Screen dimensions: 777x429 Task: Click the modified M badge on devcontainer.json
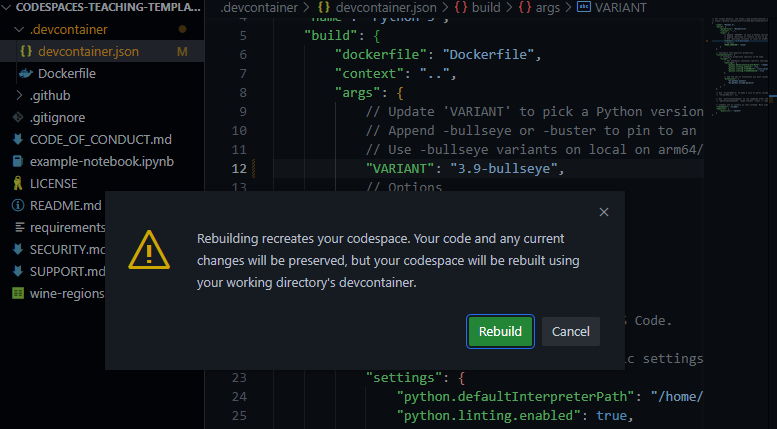(182, 52)
